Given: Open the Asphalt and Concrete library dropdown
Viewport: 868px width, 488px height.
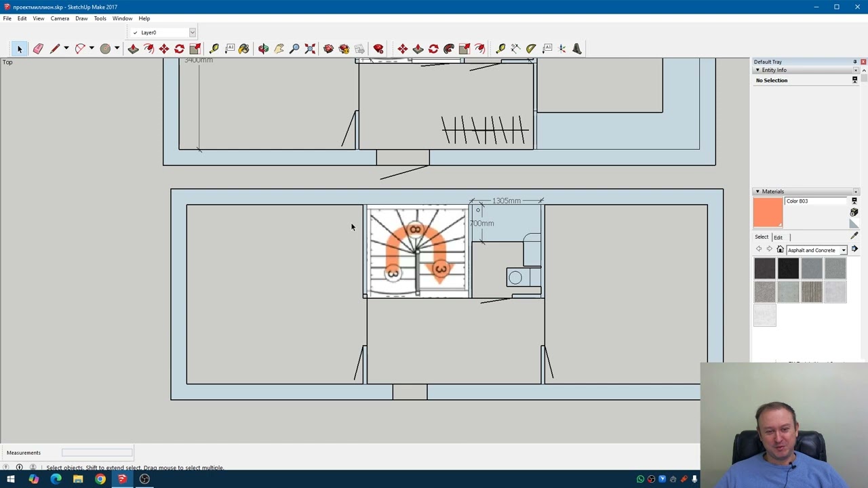Looking at the screenshot, I should click(x=844, y=250).
